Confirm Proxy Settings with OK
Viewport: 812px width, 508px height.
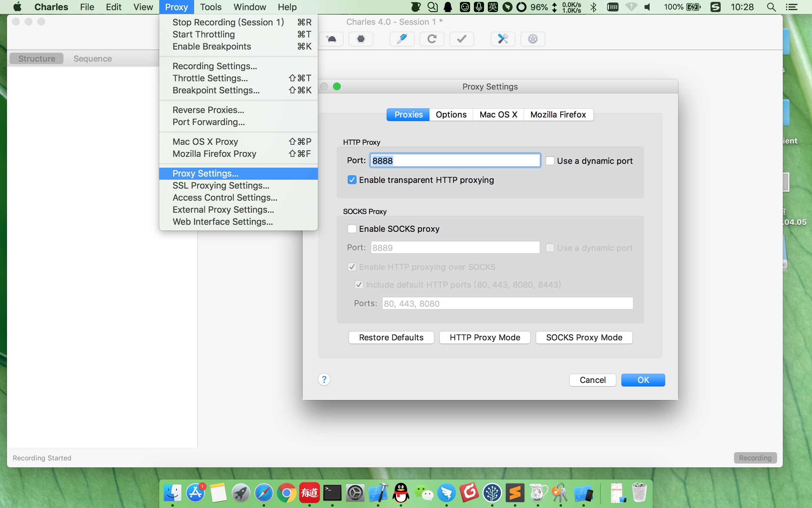[x=643, y=380]
